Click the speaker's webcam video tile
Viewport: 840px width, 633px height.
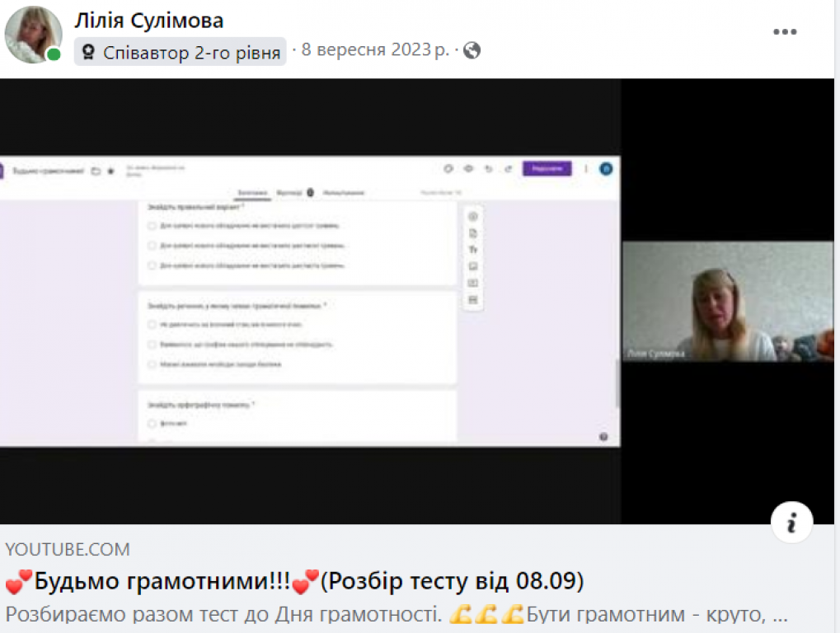point(727,301)
